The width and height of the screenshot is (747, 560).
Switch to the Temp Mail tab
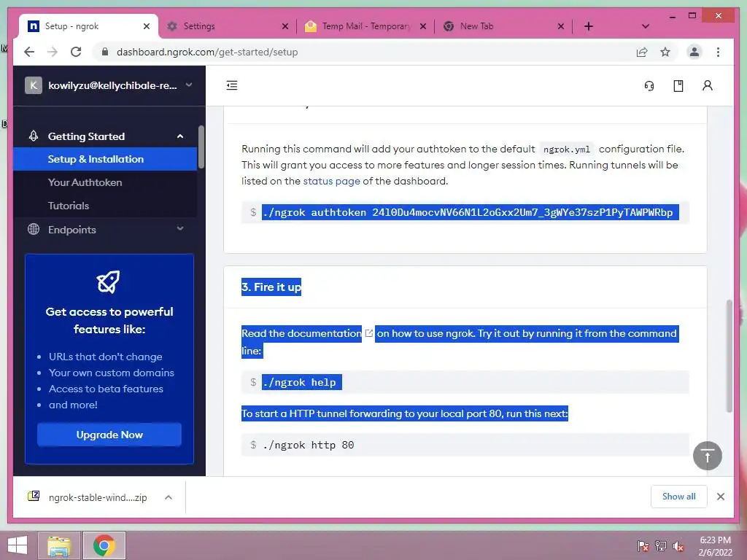pos(366,26)
